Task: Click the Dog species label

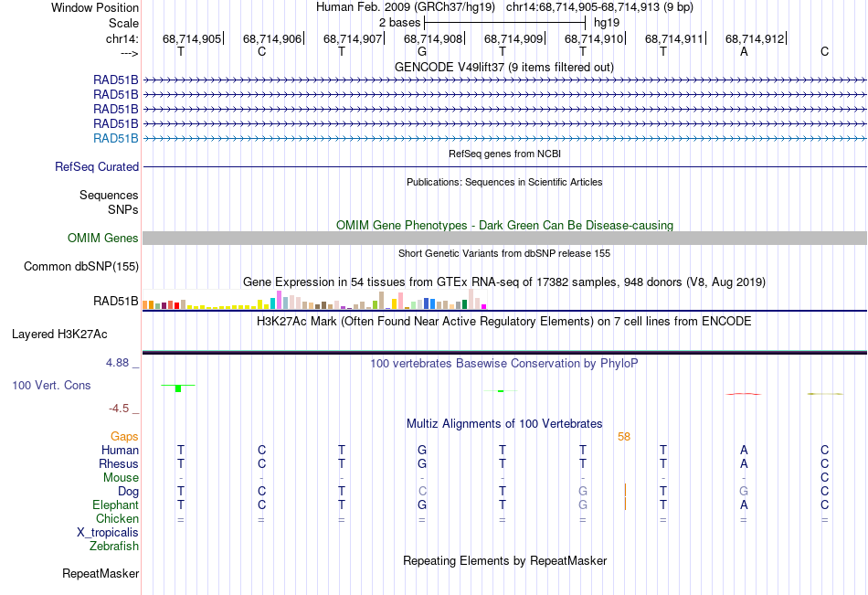Action: click(x=128, y=492)
